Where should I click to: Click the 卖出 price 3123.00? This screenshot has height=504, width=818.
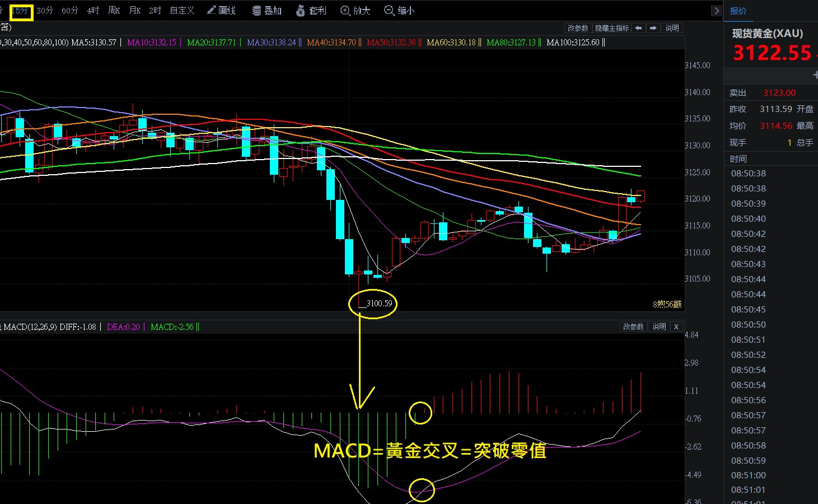coord(779,93)
